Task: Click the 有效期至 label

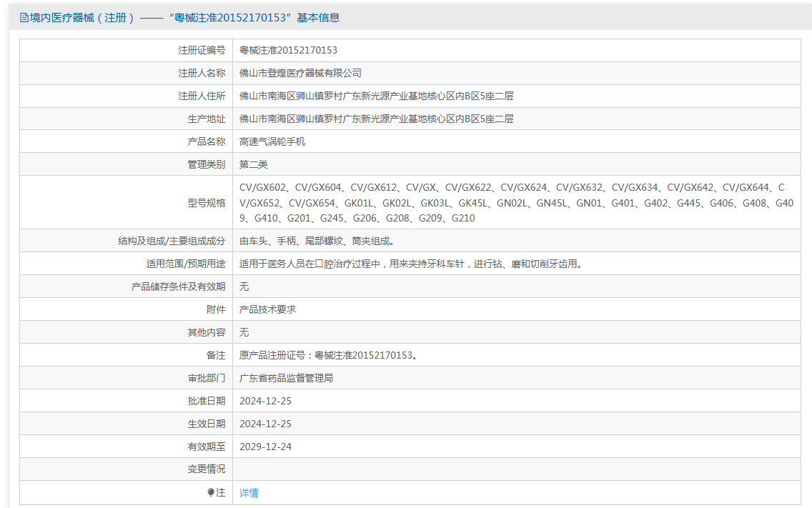Action: [207, 447]
